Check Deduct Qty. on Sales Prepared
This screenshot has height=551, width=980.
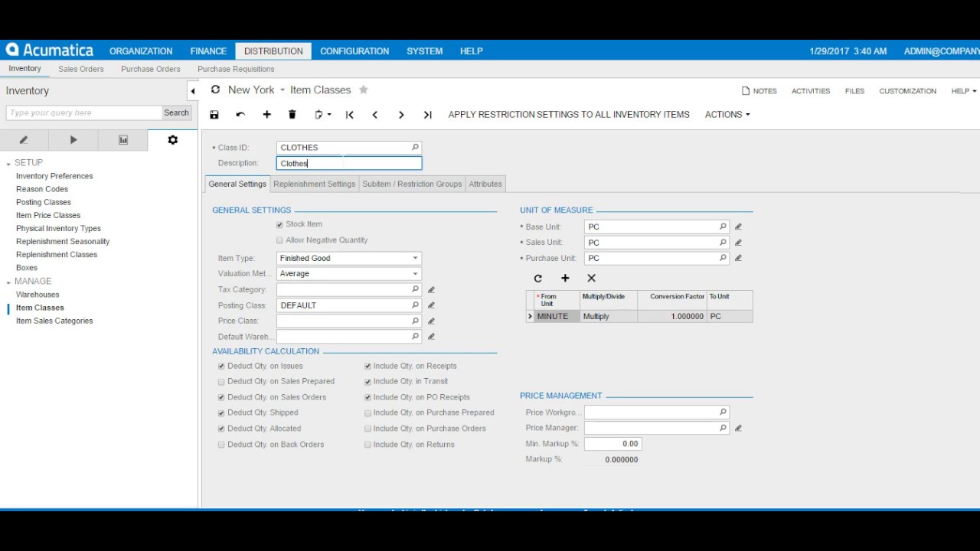(x=221, y=382)
